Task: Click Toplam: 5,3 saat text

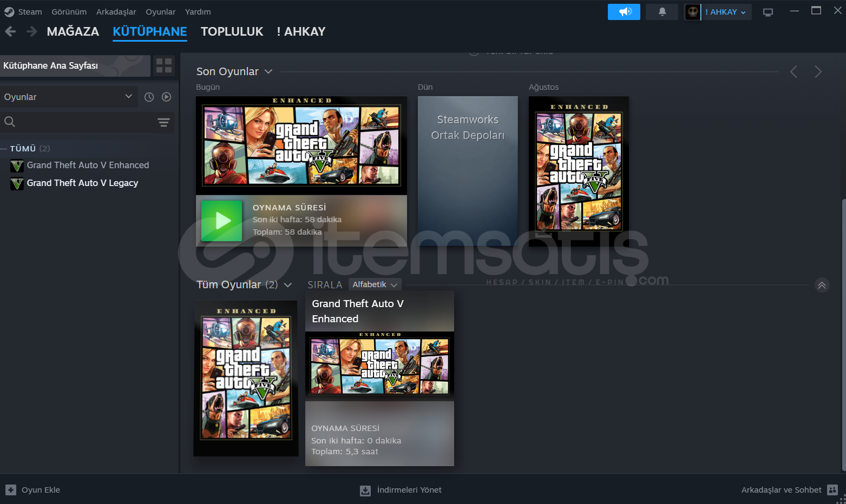Action: pyautogui.click(x=345, y=452)
